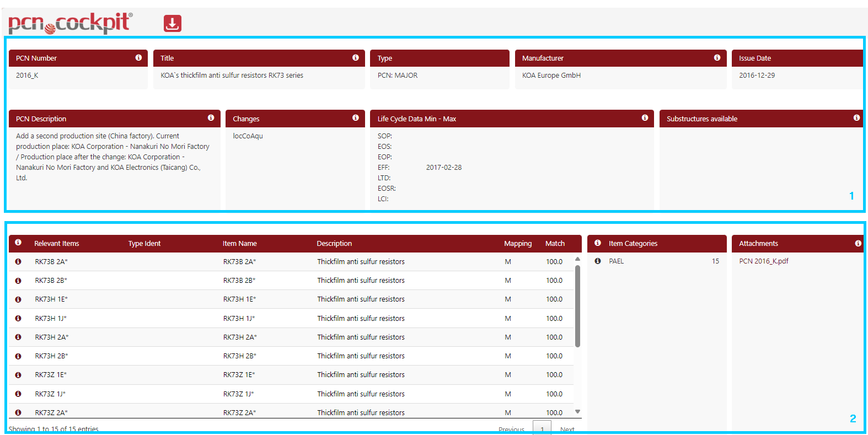Open info icon for row RK73Z 2A*

(x=18, y=412)
